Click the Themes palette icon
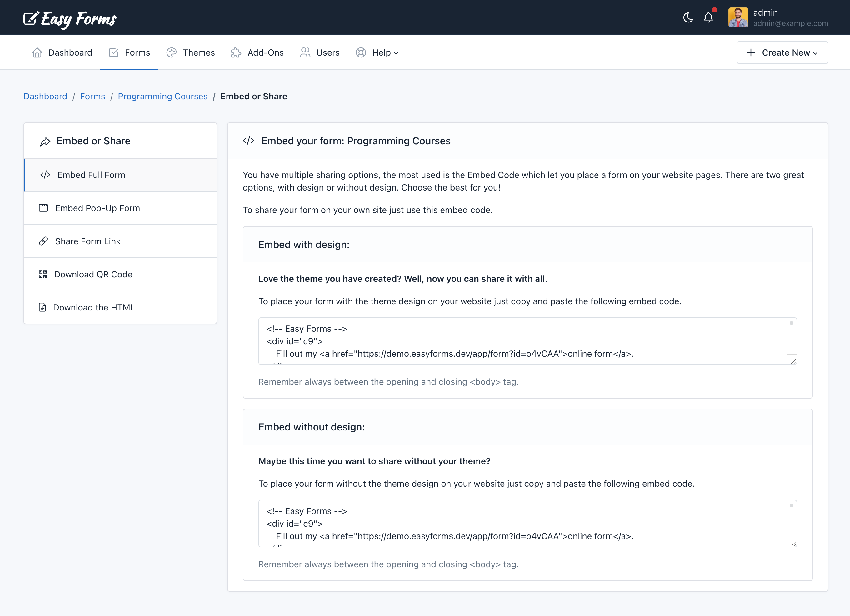This screenshot has height=616, width=850. pyautogui.click(x=171, y=53)
